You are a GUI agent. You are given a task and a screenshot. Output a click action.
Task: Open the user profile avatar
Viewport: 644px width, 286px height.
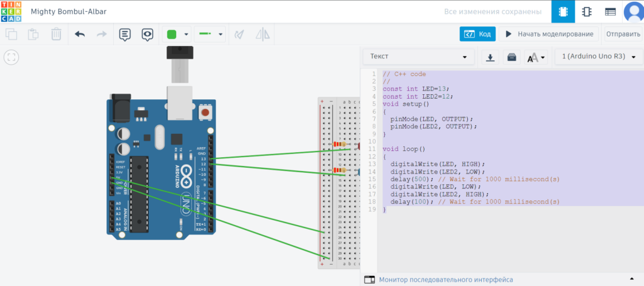coord(634,11)
